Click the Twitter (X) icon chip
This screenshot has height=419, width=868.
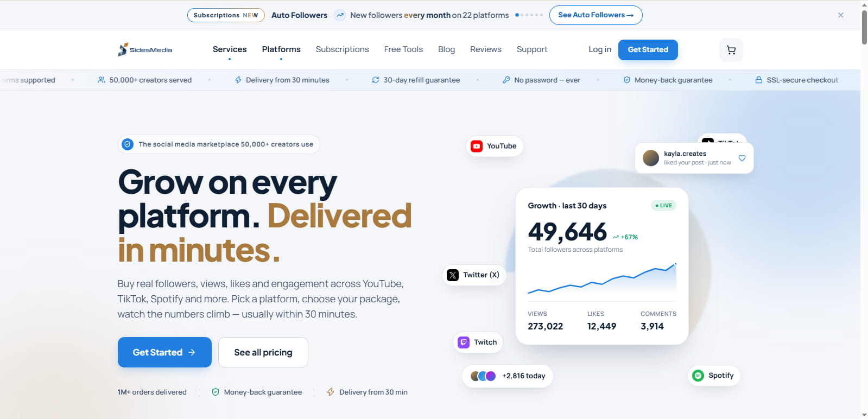[x=475, y=275]
